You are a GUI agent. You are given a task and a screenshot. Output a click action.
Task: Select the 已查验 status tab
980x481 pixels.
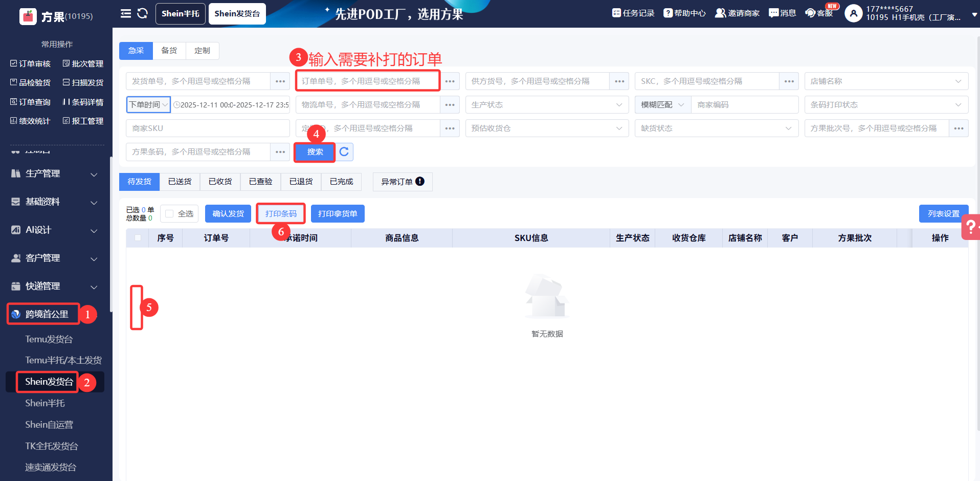tap(261, 182)
